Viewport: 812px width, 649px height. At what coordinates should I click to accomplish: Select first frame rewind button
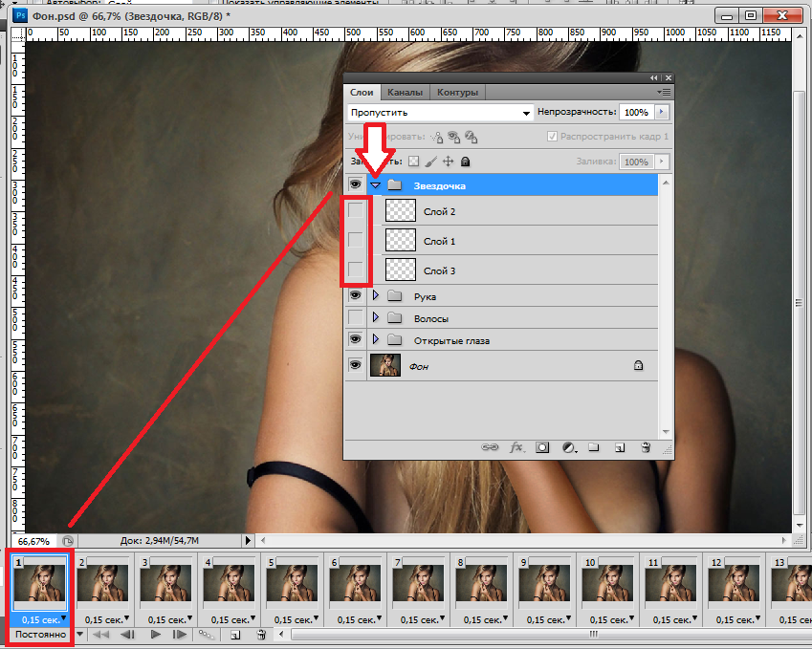(x=101, y=634)
